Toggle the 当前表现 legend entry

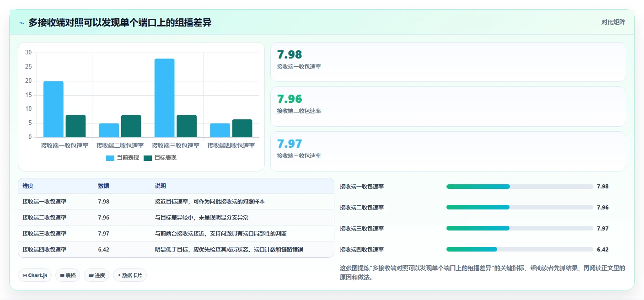click(x=123, y=158)
